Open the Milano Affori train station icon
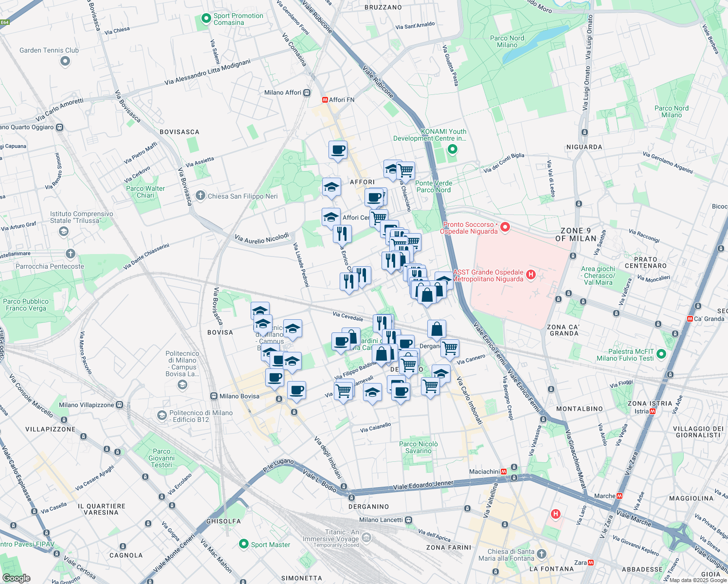Image resolution: width=728 pixels, height=584 pixels. pos(307,92)
